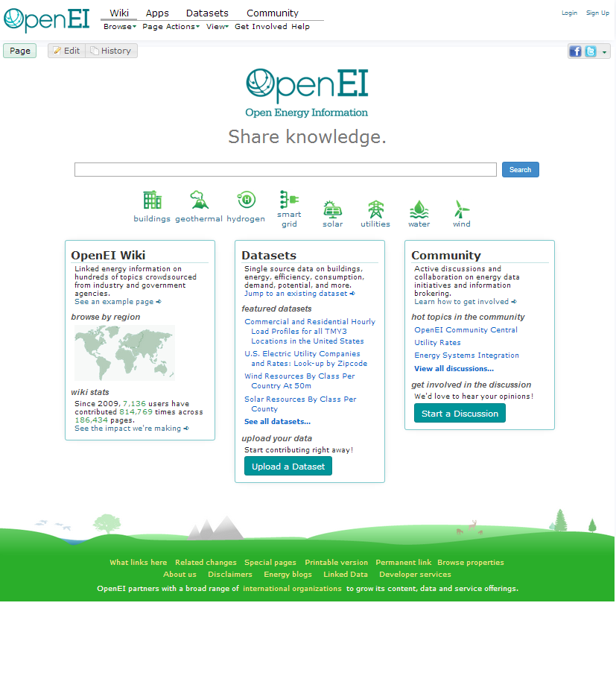
Task: Select the buildings category icon
Action: (x=152, y=201)
